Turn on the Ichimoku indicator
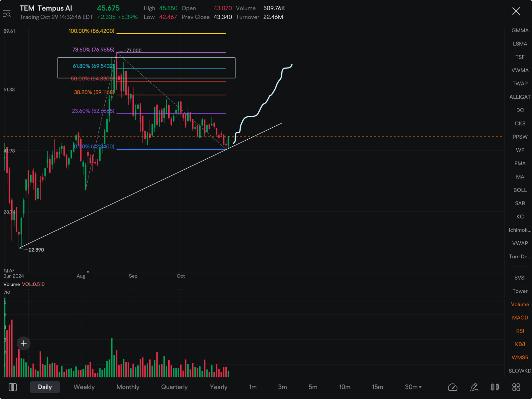The width and height of the screenshot is (532, 399). click(x=520, y=230)
